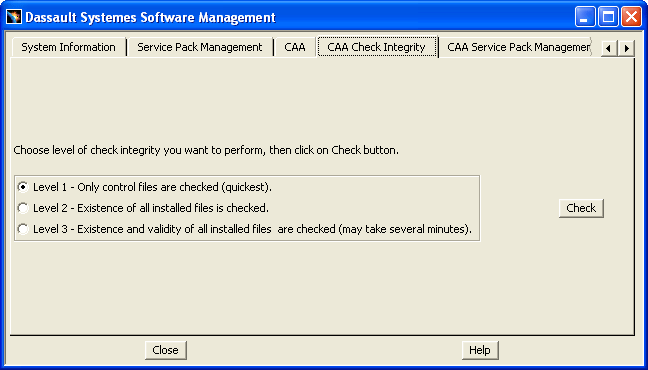Minimize the Software Management window

click(x=585, y=17)
